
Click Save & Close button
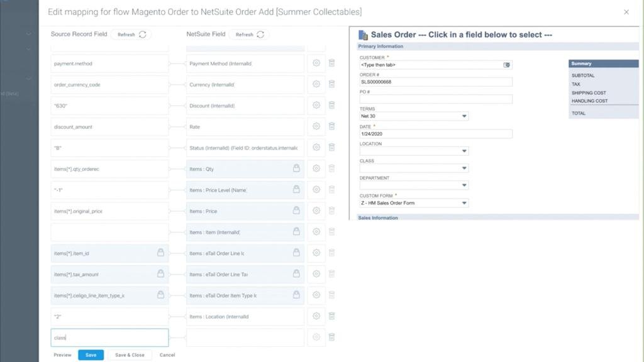[130, 355]
